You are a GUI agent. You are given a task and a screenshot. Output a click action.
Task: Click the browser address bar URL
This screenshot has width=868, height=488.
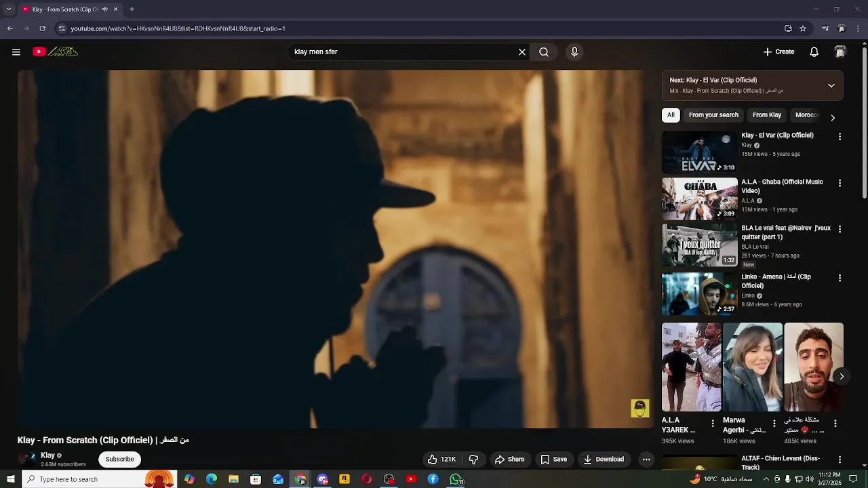(x=178, y=28)
